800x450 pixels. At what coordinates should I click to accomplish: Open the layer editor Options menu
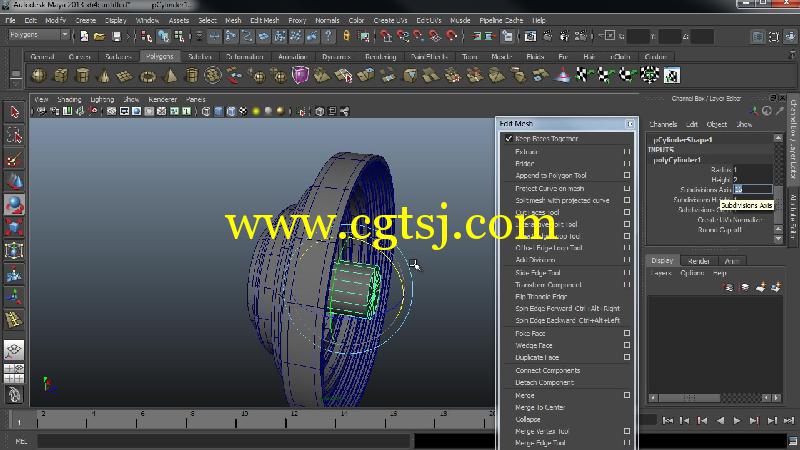[692, 273]
